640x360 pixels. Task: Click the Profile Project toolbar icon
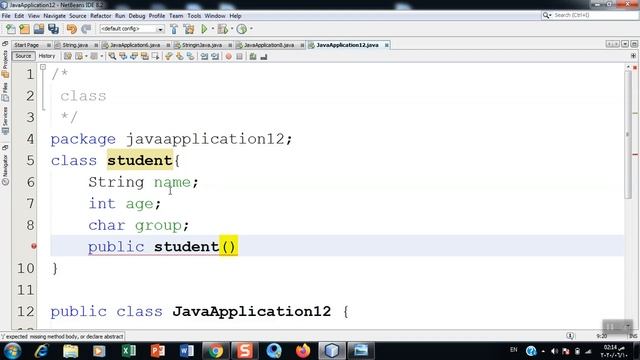tap(242, 29)
